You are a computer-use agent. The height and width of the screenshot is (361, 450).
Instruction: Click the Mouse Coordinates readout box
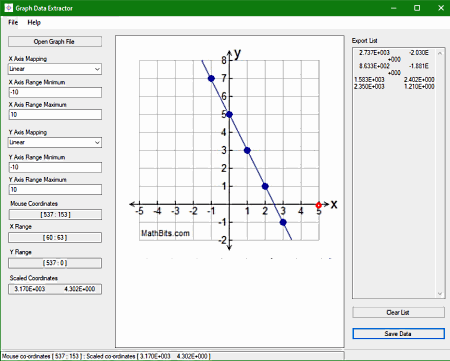click(55, 215)
